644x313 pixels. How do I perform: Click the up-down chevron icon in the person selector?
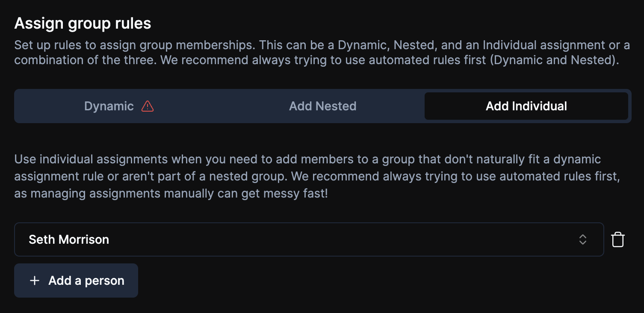[582, 239]
